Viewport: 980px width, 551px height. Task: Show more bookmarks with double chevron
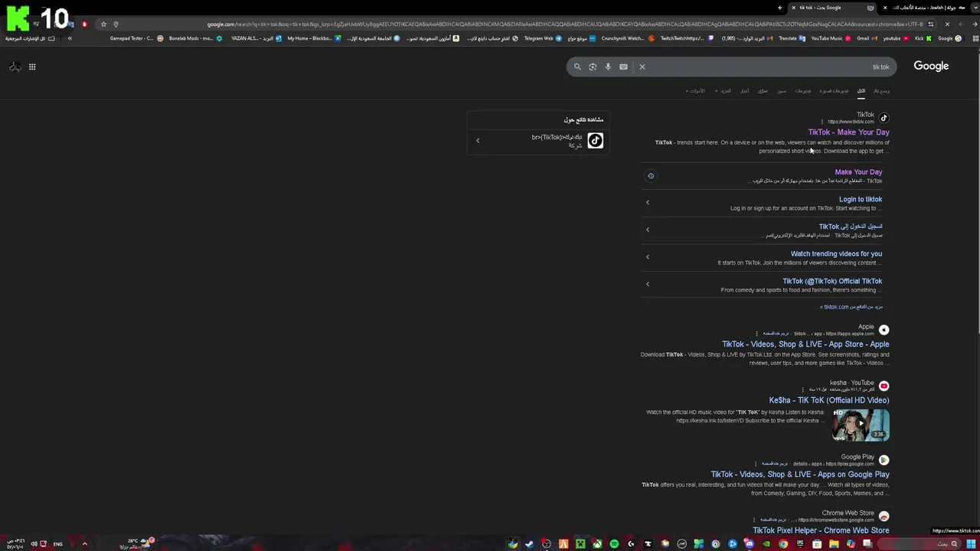pos(70,38)
